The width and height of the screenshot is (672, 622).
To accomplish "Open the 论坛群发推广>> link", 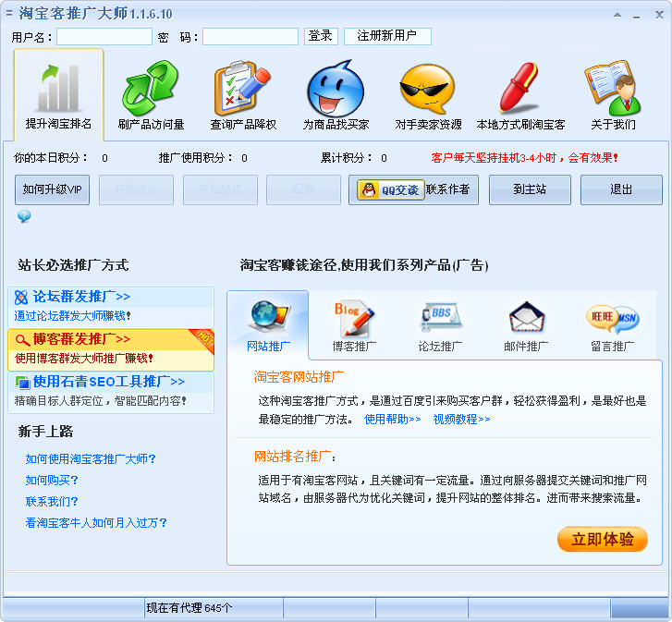I will click(81, 297).
